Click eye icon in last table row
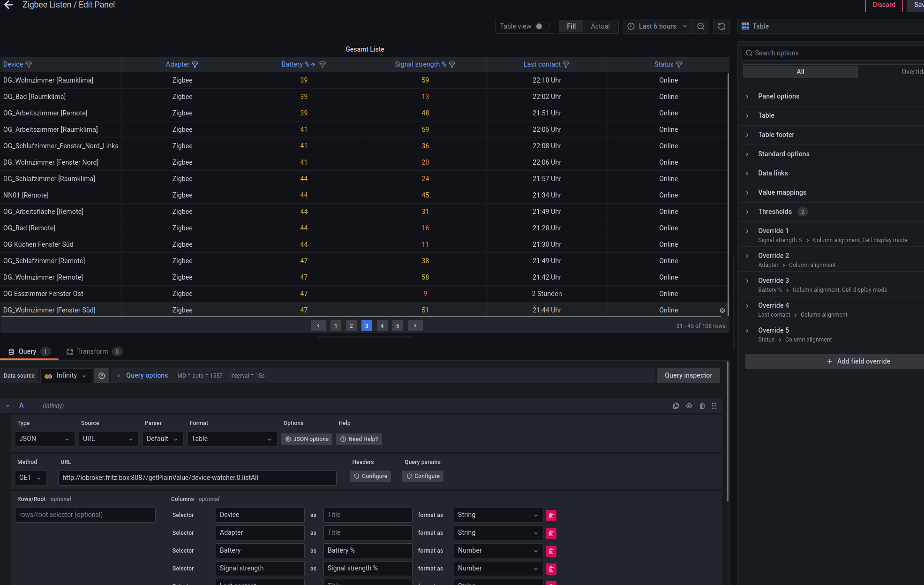The height and width of the screenshot is (585, 924). [x=722, y=311]
